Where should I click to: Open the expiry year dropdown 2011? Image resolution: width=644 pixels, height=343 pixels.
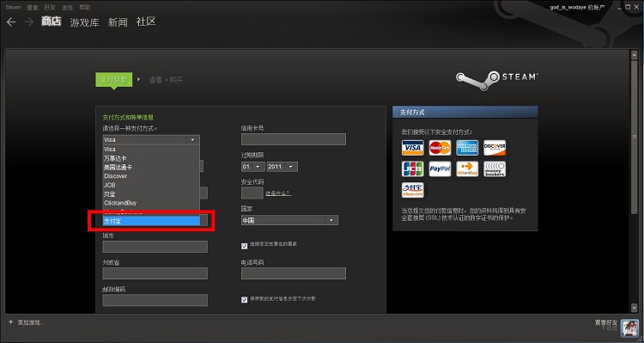pos(283,167)
